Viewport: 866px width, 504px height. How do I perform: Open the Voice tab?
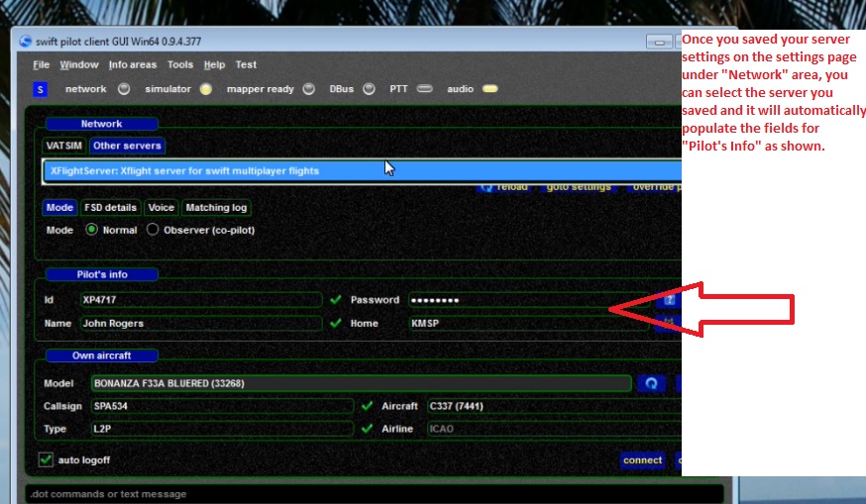(x=161, y=208)
